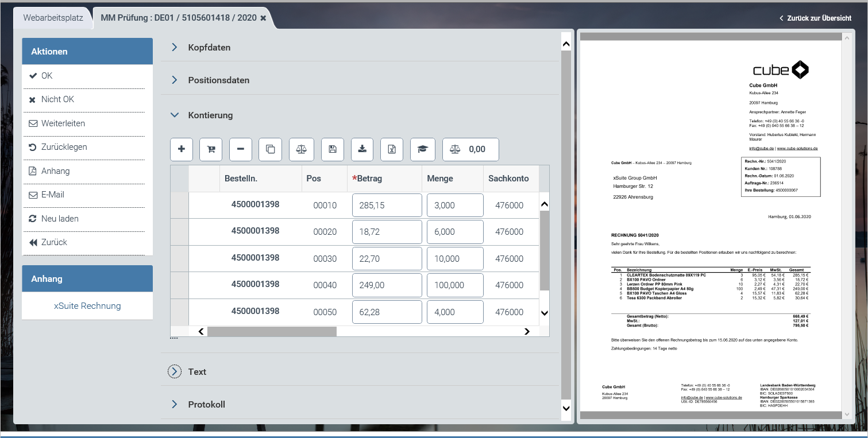The image size is (868, 438).
Task: Click the minus icon to remove row
Action: click(x=241, y=149)
